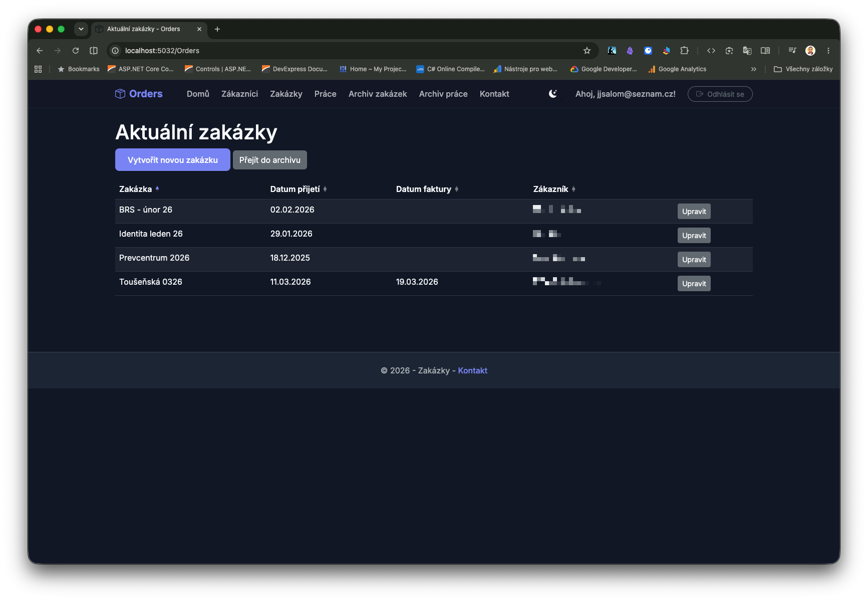Reload the page with the refresh icon
The image size is (868, 601).
76,51
